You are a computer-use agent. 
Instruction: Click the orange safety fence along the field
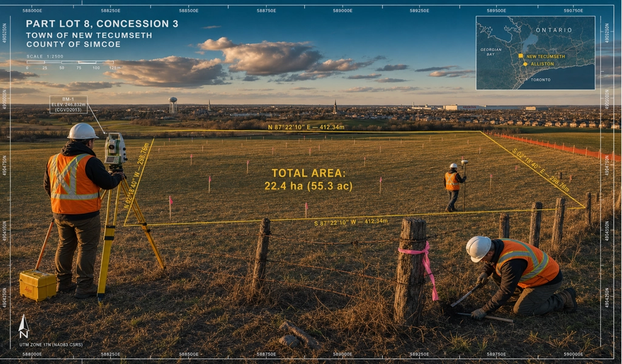click(555, 146)
